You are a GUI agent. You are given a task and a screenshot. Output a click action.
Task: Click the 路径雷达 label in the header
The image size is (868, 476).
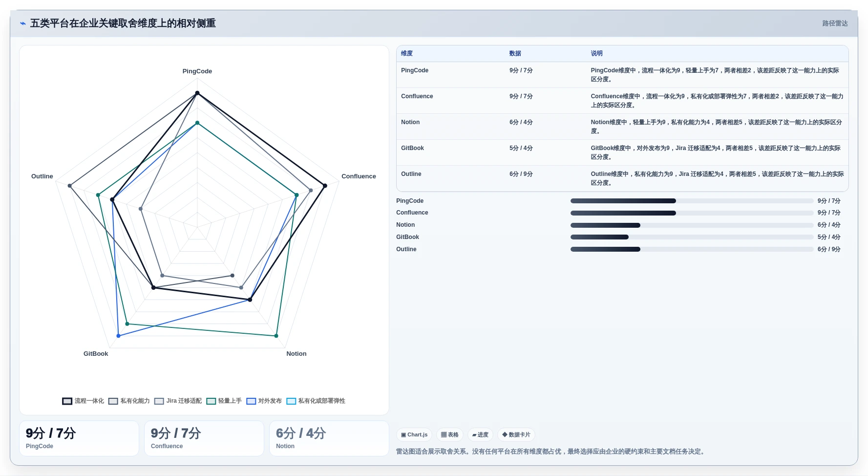[835, 23]
